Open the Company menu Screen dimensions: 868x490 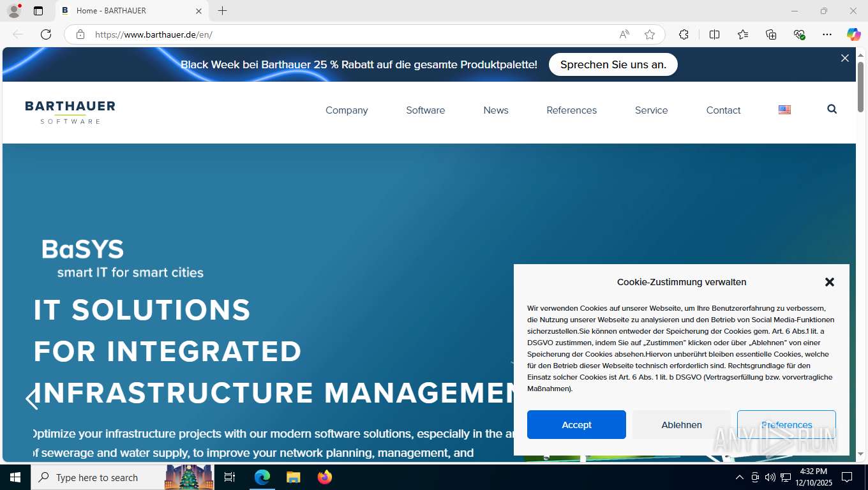pos(347,110)
